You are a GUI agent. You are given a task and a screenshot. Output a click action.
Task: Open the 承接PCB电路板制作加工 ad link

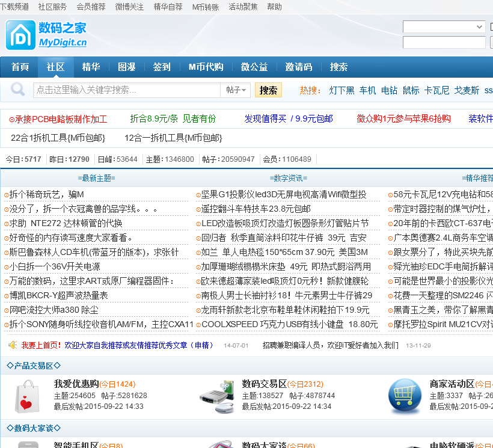[58, 119]
